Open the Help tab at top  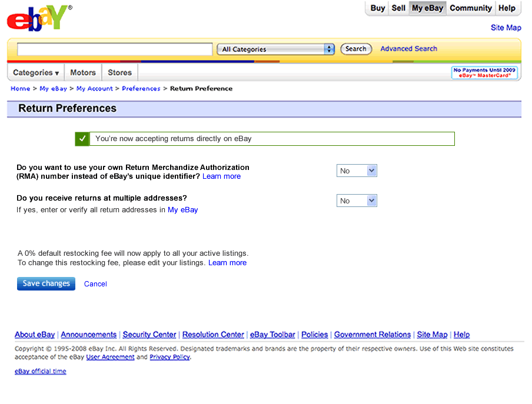click(507, 8)
